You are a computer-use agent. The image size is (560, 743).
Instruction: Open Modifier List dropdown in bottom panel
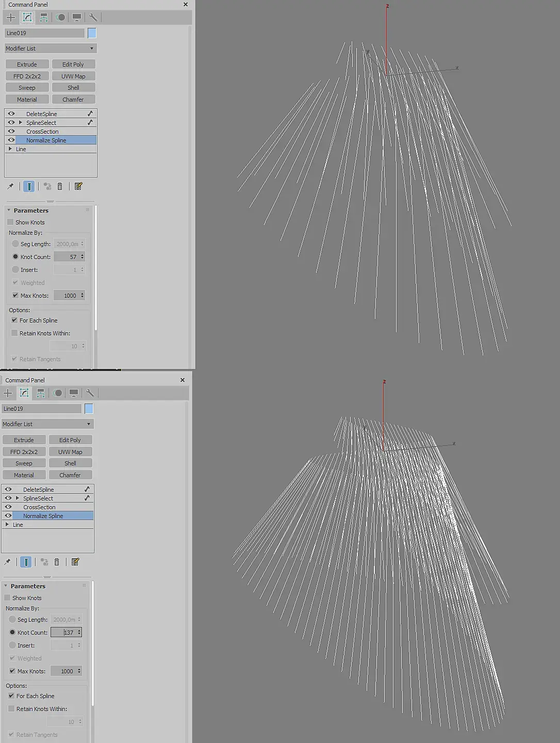[x=47, y=424]
